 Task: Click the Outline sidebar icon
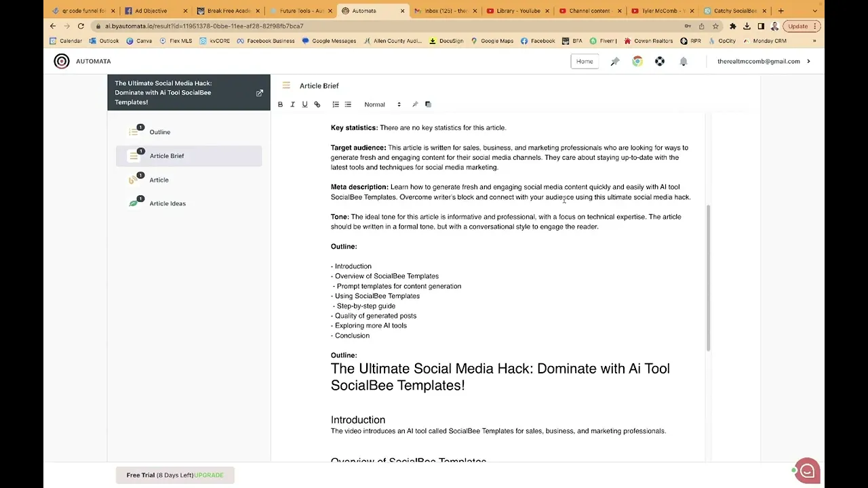tap(134, 132)
